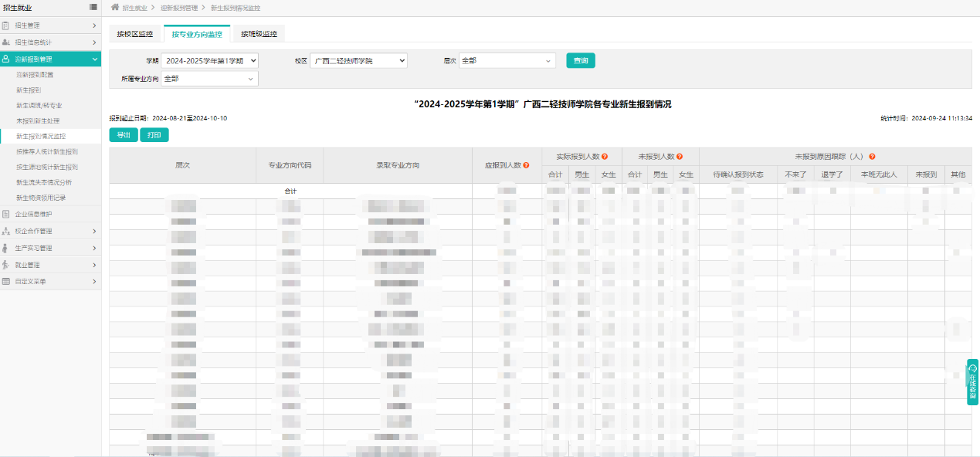Image resolution: width=980 pixels, height=457 pixels.
Task: Open the 所属专业方向 dropdown
Action: point(210,79)
